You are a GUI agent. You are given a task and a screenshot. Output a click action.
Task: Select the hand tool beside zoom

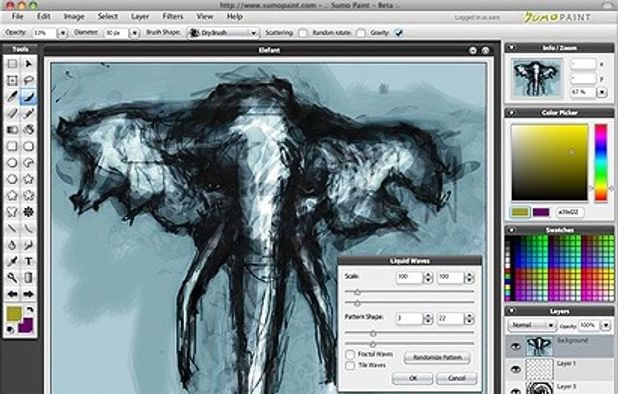28,278
